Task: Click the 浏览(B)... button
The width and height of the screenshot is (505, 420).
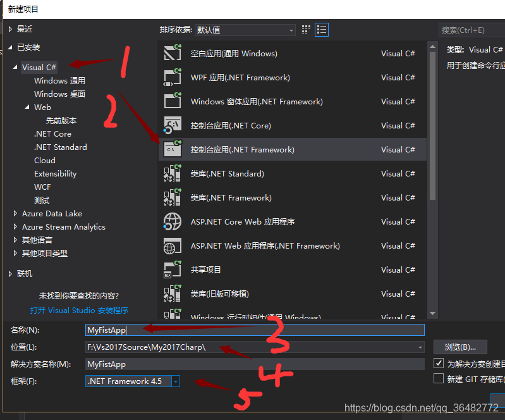Action: 460,347
